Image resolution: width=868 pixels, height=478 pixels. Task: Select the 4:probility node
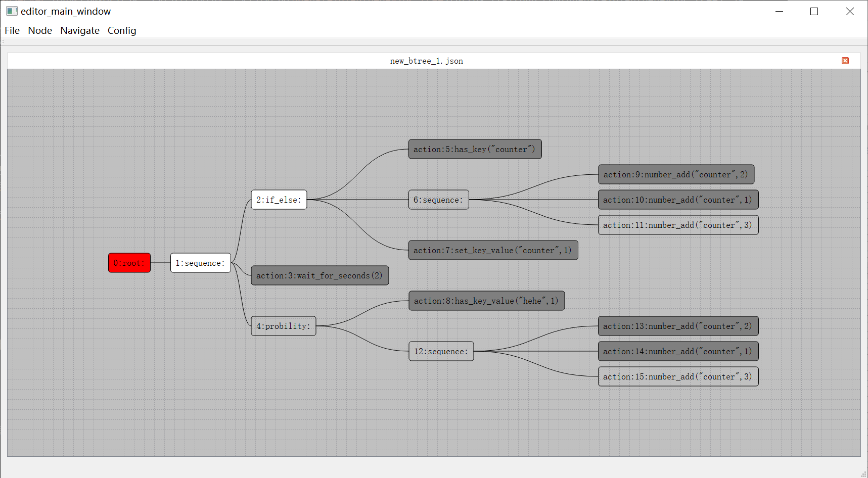(283, 326)
